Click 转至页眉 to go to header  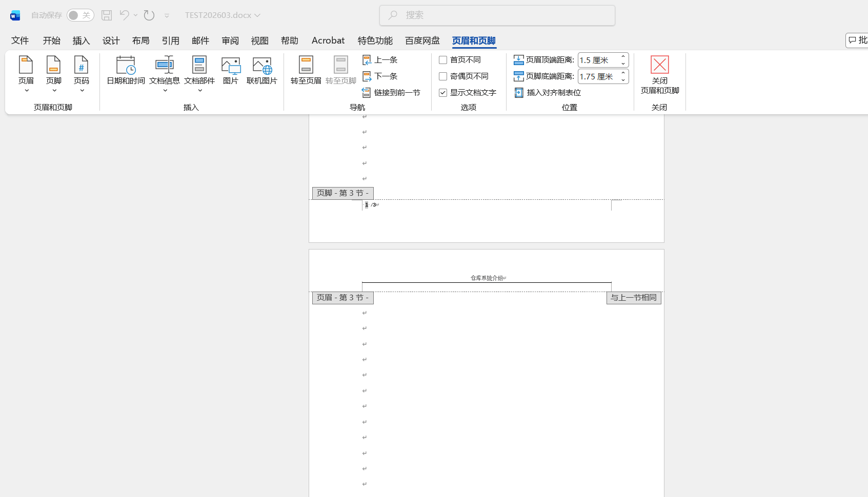pos(306,70)
